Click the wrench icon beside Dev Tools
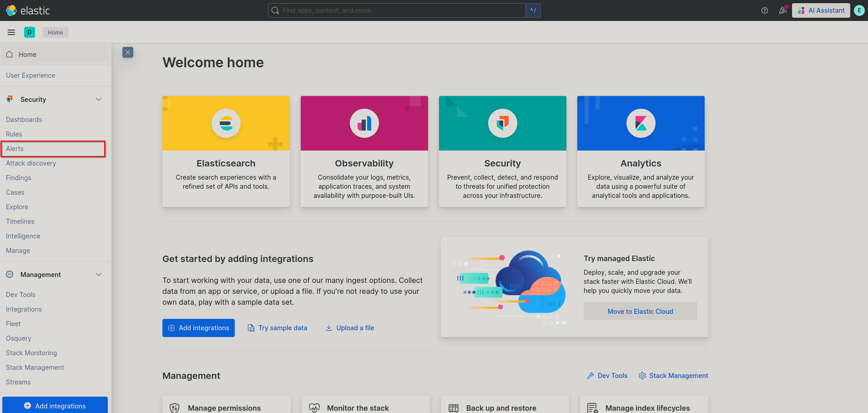This screenshot has width=868, height=413. point(590,376)
